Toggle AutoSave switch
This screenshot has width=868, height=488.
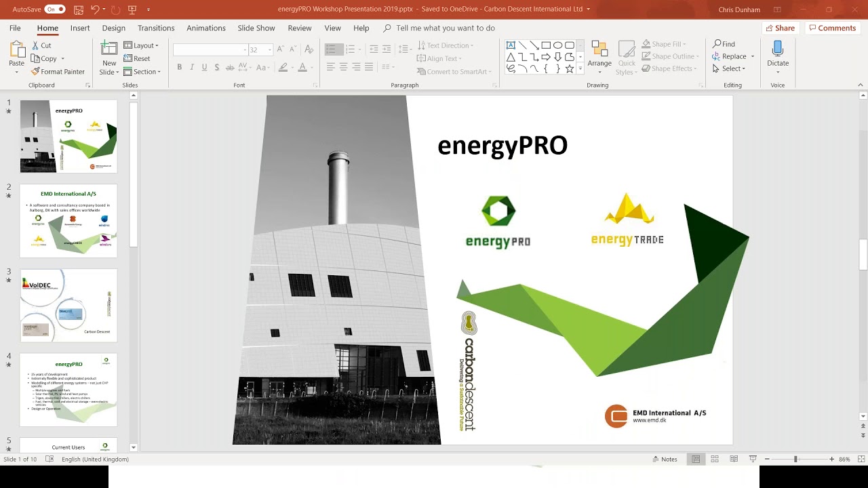click(x=55, y=9)
